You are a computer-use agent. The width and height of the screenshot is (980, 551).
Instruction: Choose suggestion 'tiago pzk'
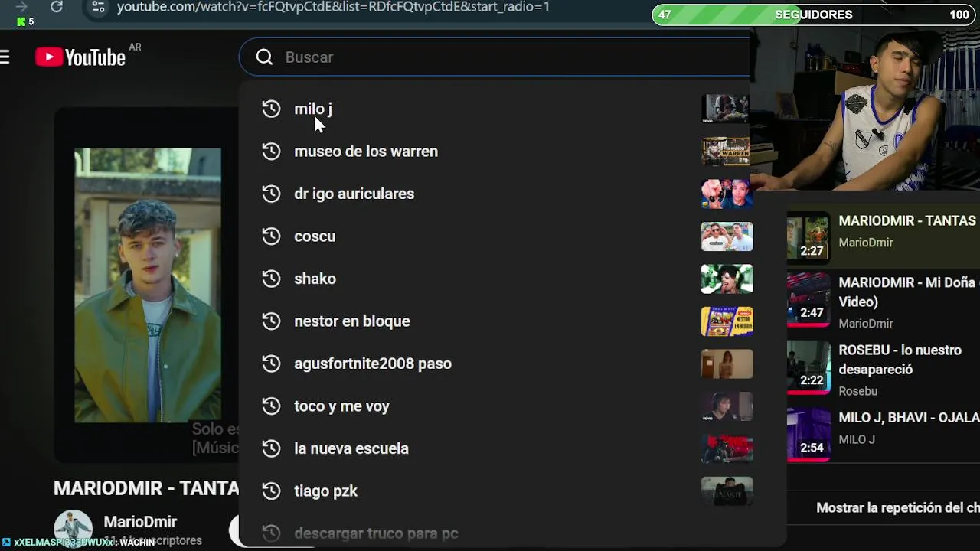[325, 491]
